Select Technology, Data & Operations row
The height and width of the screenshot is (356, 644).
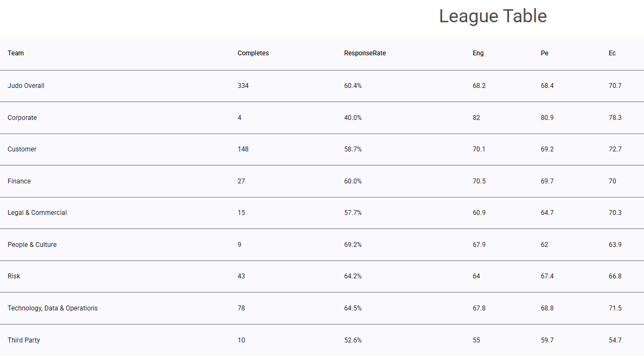pyautogui.click(x=322, y=308)
